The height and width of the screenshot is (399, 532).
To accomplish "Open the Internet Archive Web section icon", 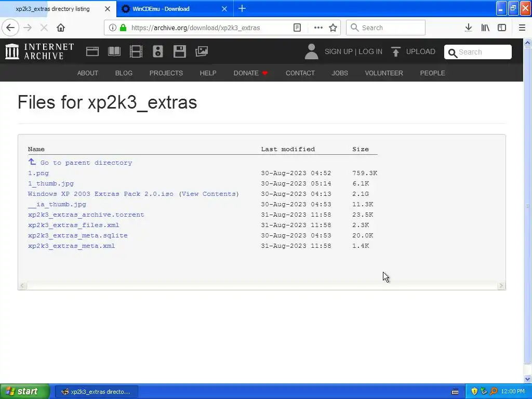I will (x=92, y=51).
